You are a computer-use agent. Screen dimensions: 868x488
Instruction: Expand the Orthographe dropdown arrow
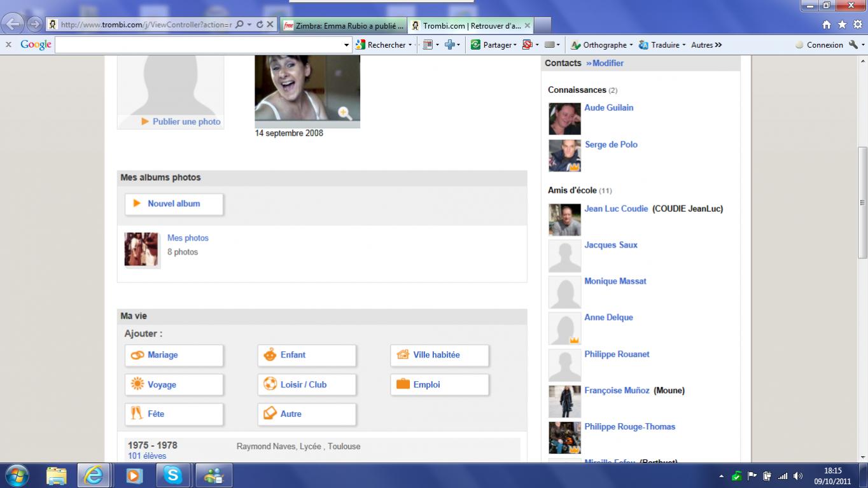click(631, 45)
